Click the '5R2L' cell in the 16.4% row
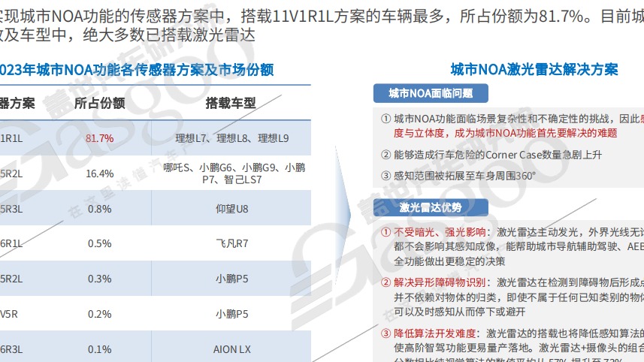 point(11,173)
